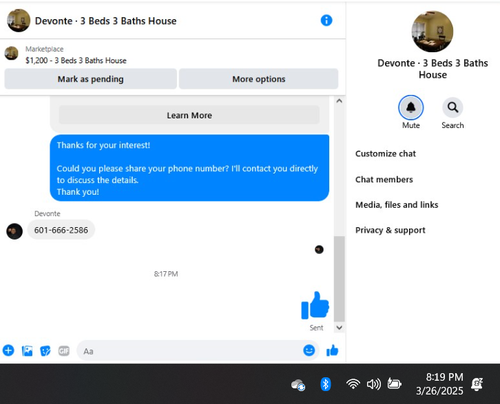This screenshot has height=404, width=500.
Task: Pick a GIF with the GIF icon
Action: click(x=64, y=351)
